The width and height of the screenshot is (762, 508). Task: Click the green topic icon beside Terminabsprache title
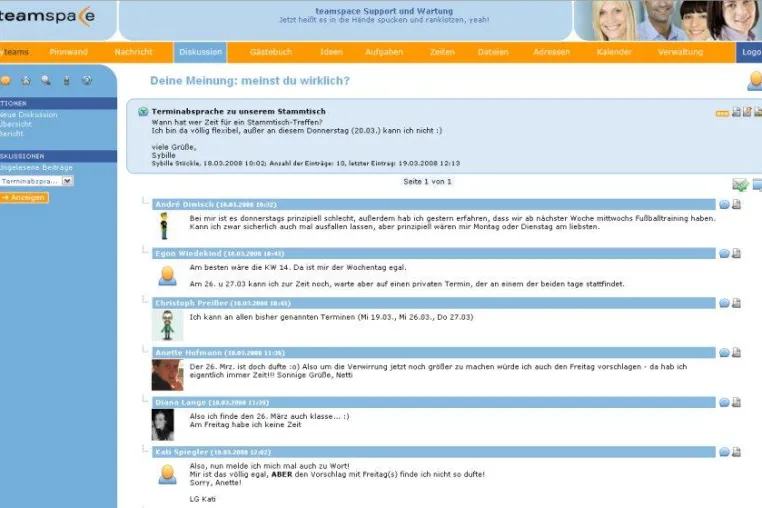tap(143, 111)
